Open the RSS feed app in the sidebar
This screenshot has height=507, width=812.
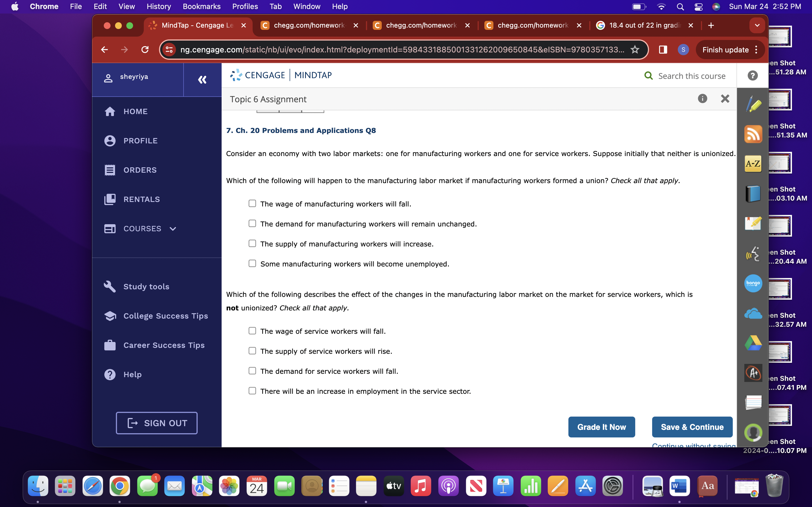point(753,134)
